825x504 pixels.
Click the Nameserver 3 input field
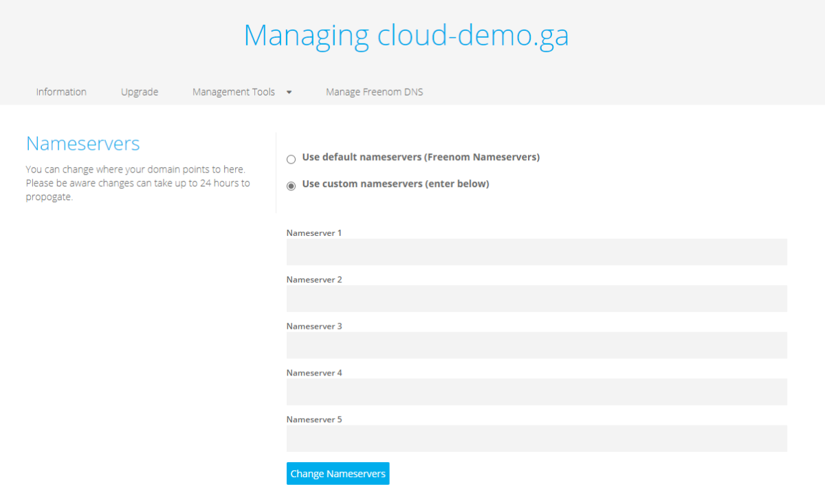click(x=537, y=345)
